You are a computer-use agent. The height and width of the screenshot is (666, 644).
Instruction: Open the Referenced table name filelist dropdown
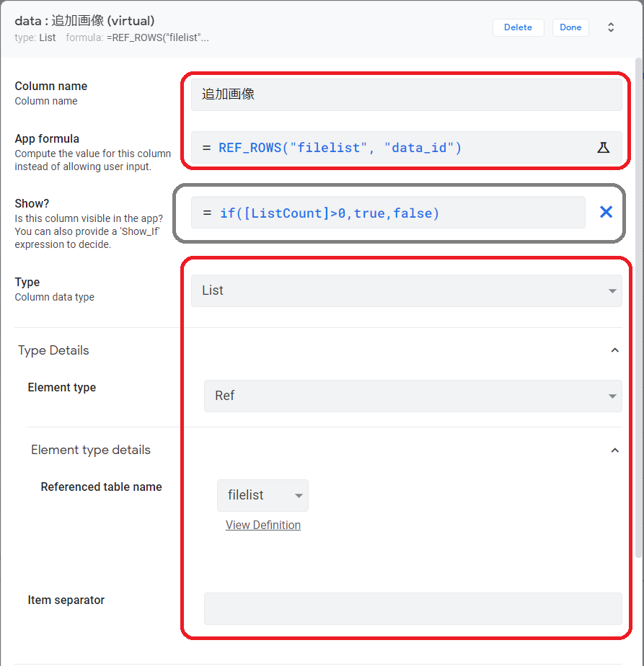tap(263, 495)
